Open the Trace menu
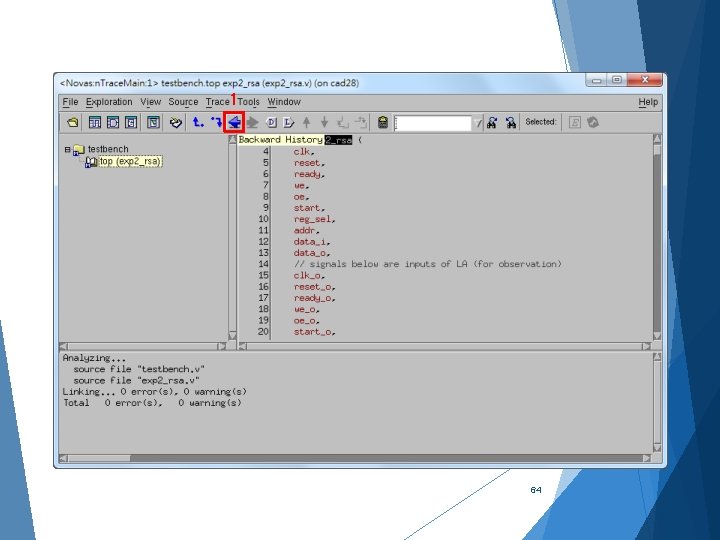The width and height of the screenshot is (720, 540). tap(217, 102)
